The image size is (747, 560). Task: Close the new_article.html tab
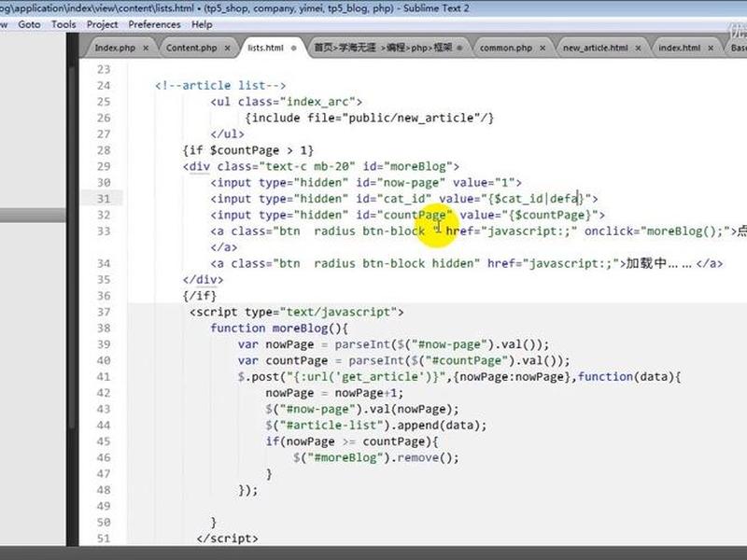pos(638,49)
